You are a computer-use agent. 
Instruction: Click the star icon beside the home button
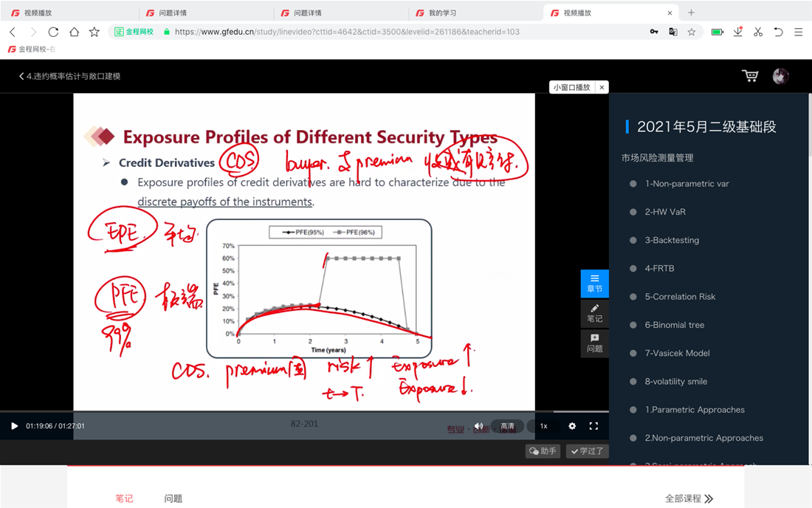(x=94, y=32)
